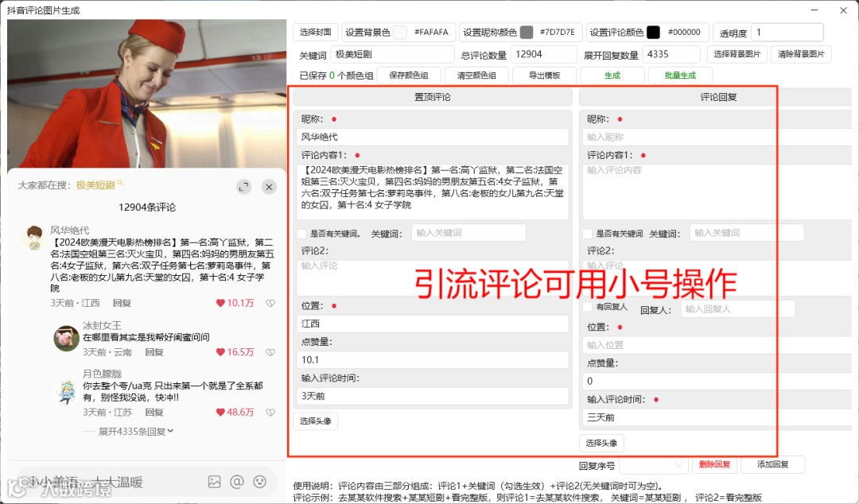The image size is (859, 504).
Task: Click the 添加回复 button
Action: (x=773, y=464)
